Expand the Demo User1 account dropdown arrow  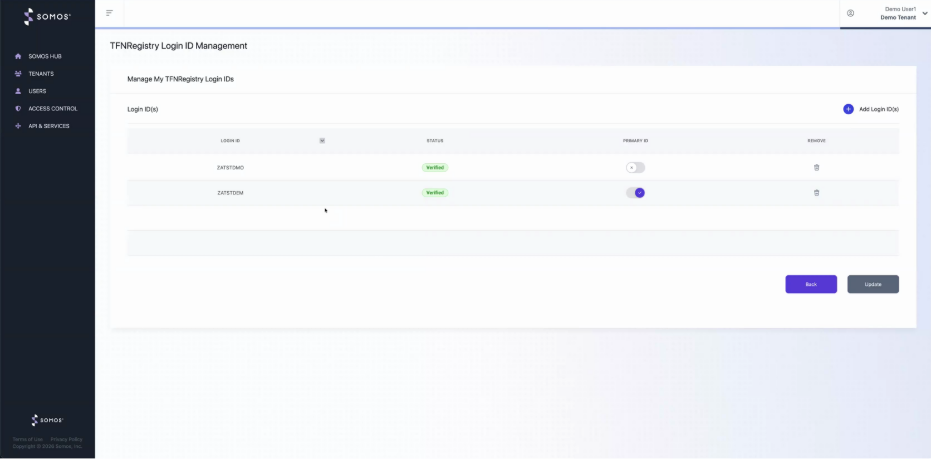pos(924,13)
